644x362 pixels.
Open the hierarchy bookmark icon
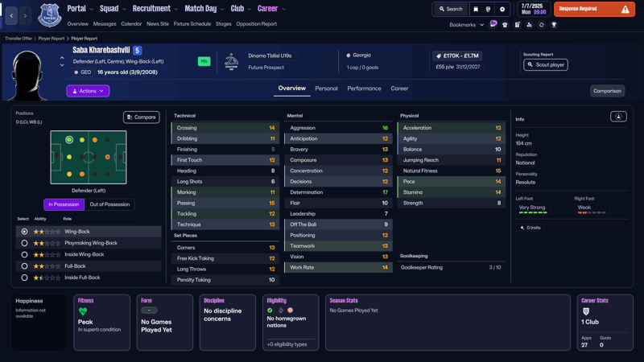(x=529, y=25)
